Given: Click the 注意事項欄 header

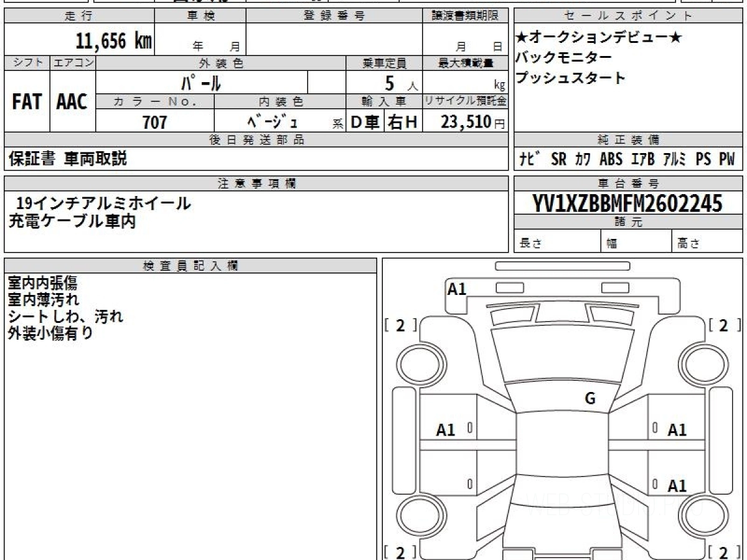Looking at the screenshot, I should pos(256,184).
